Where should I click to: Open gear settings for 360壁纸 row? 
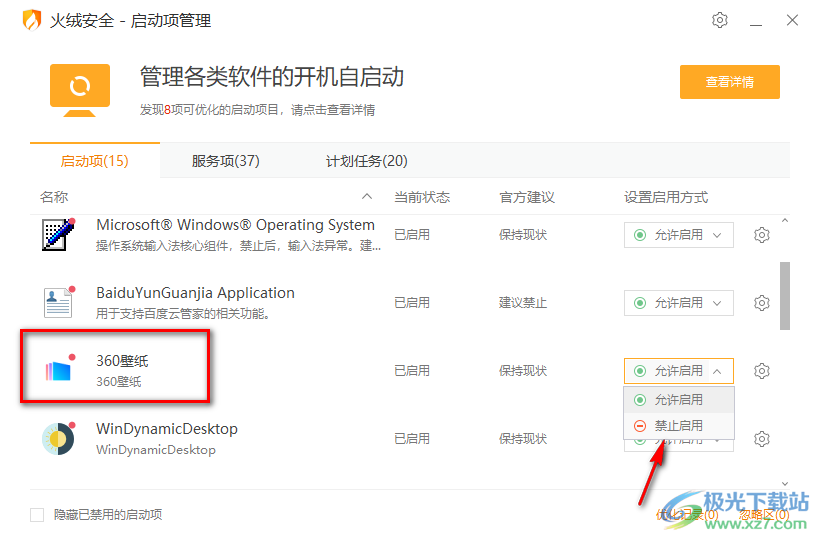click(761, 371)
